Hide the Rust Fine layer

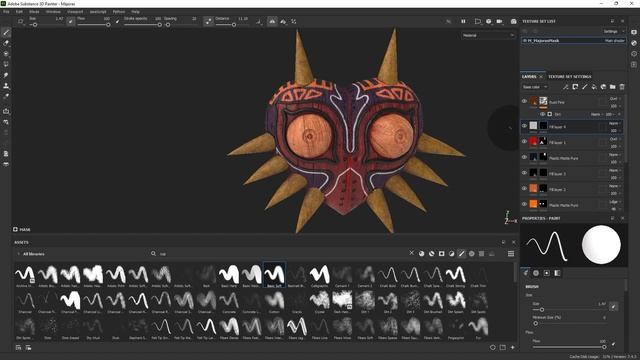pos(524,101)
